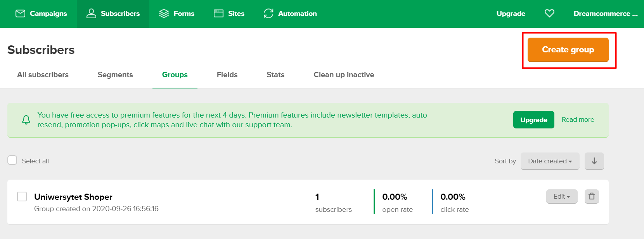Go to the Clean up inactive tab
The width and height of the screenshot is (644, 239).
[344, 75]
